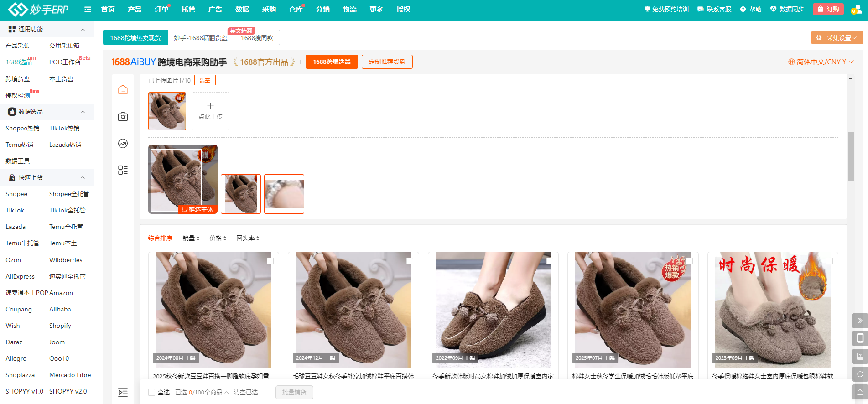
Task: Tick checkbox on third product card
Action: tap(550, 261)
